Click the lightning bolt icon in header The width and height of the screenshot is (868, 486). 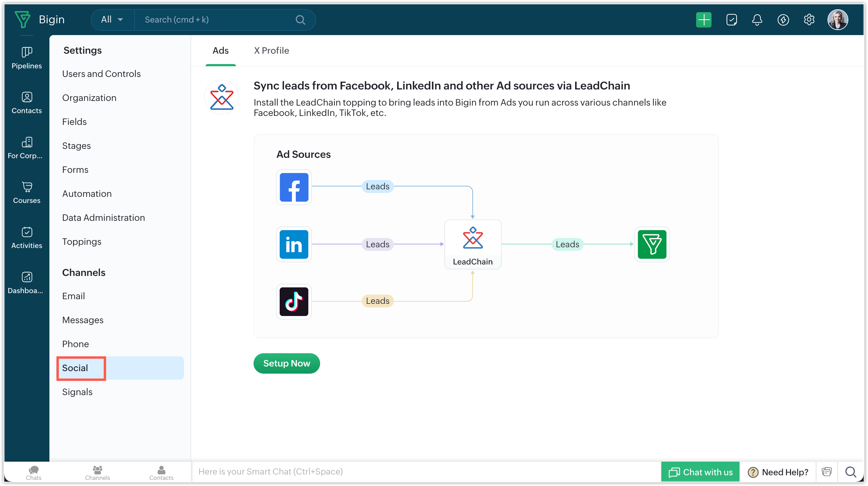coord(783,20)
